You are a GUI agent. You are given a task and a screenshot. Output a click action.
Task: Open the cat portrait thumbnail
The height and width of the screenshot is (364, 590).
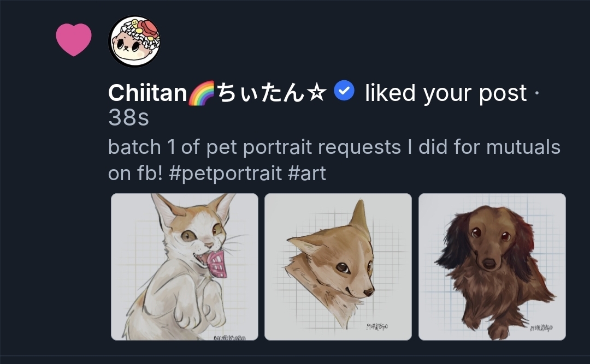coord(185,267)
